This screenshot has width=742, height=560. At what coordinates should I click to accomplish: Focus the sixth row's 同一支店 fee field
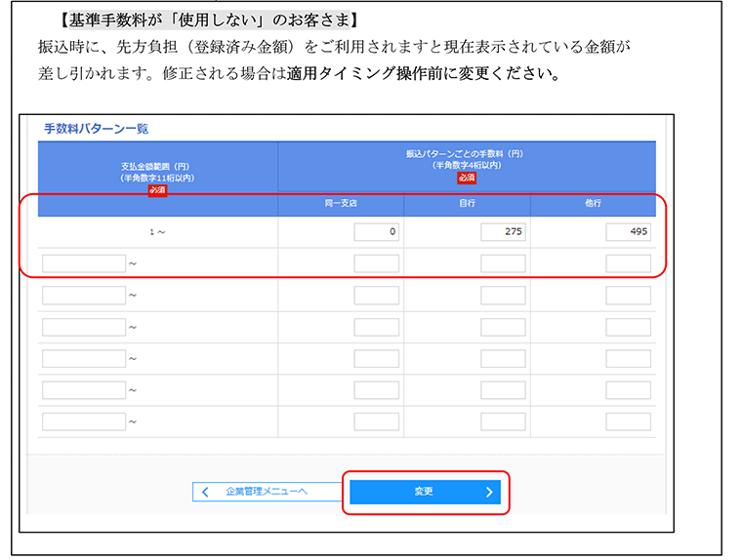tap(376, 390)
